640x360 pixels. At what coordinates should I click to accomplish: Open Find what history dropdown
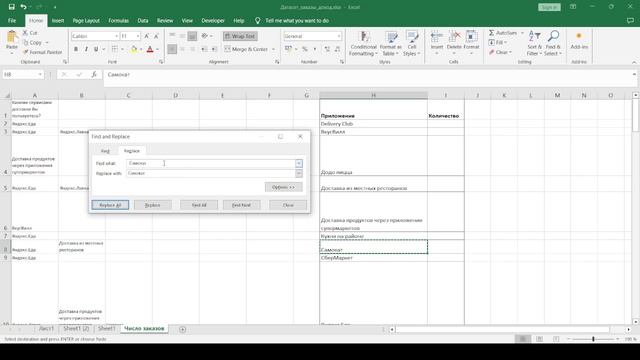(299, 163)
